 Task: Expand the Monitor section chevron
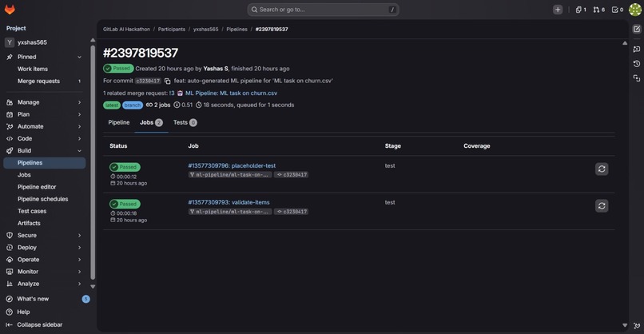click(79, 272)
